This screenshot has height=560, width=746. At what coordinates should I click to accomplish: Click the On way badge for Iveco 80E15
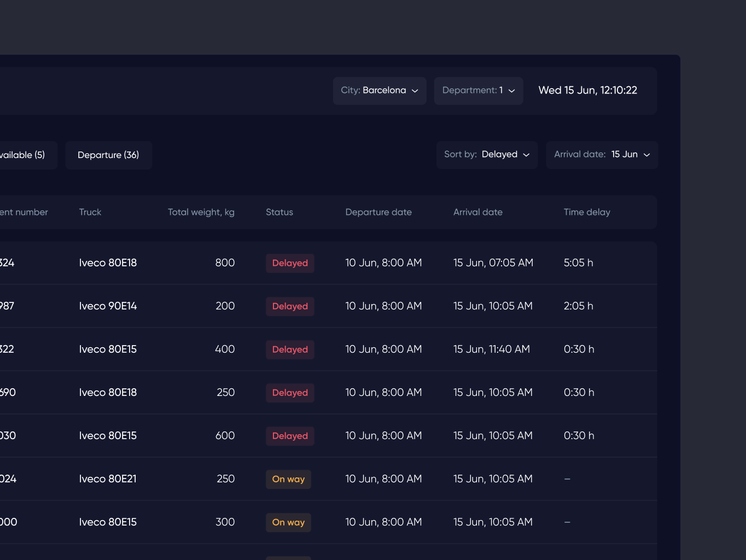(288, 522)
